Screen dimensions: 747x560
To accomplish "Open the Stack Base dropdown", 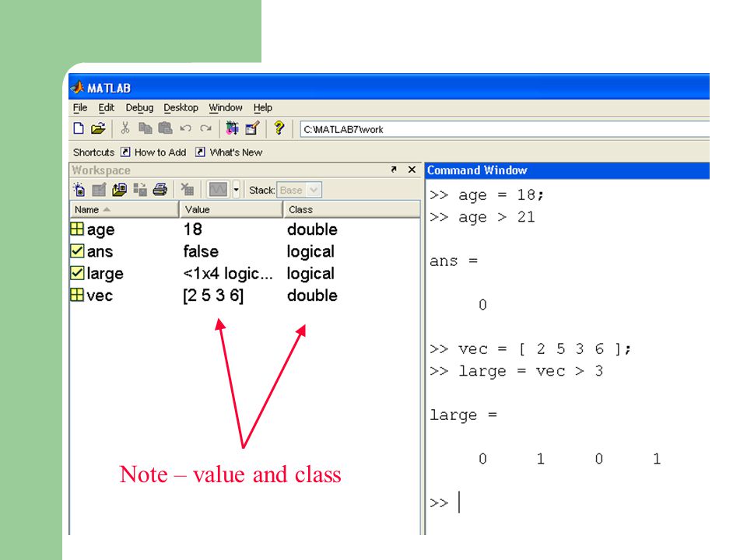I will [299, 190].
